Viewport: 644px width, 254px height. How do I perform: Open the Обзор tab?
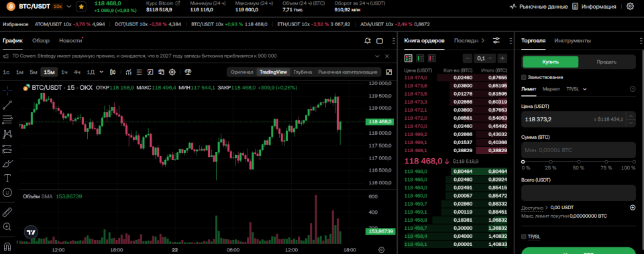[41, 41]
